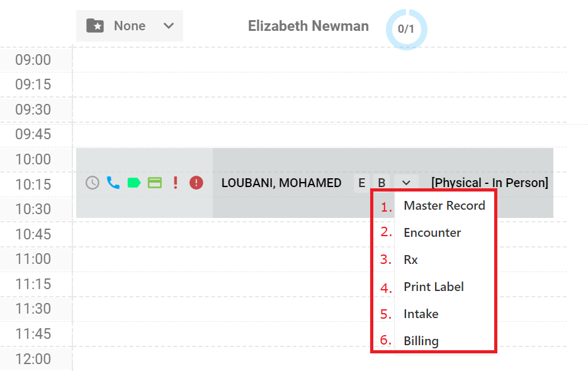Click the blue phone icon
Image resolution: width=588 pixels, height=371 pixels.
coord(113,183)
